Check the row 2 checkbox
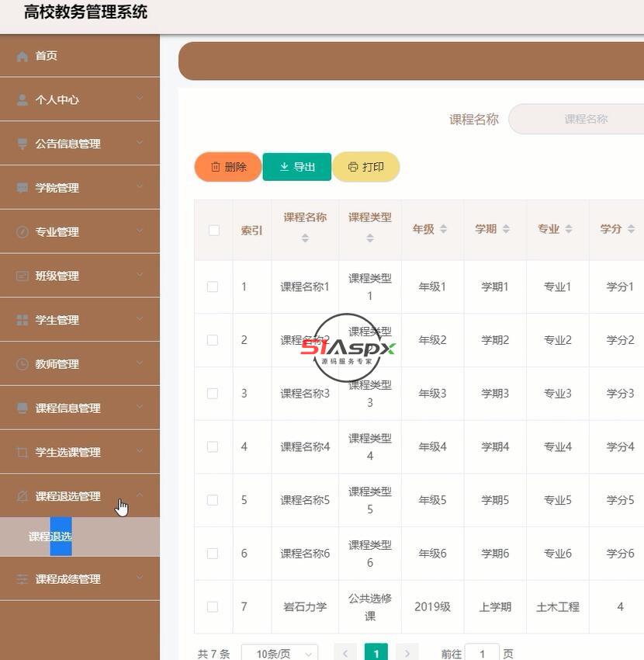Image resolution: width=644 pixels, height=660 pixels. [213, 340]
